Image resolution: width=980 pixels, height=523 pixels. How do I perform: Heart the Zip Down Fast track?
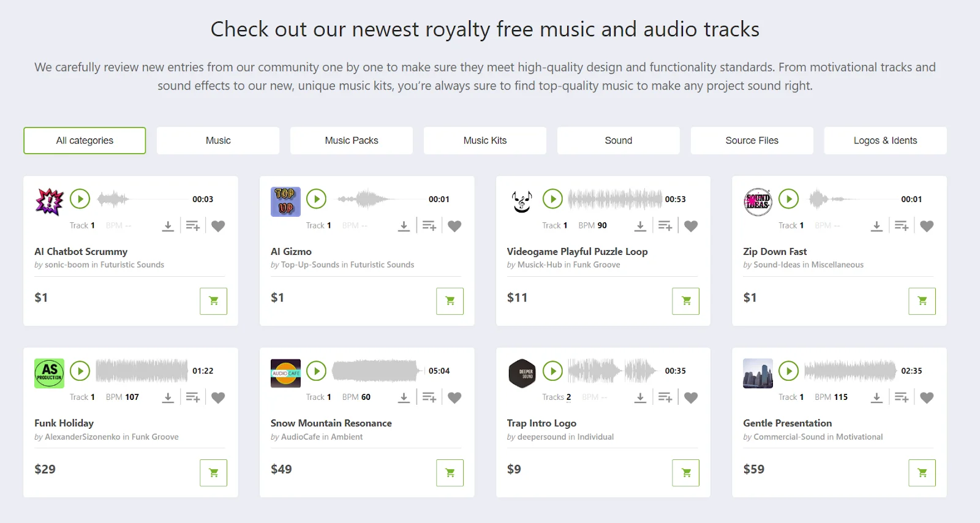[927, 225]
